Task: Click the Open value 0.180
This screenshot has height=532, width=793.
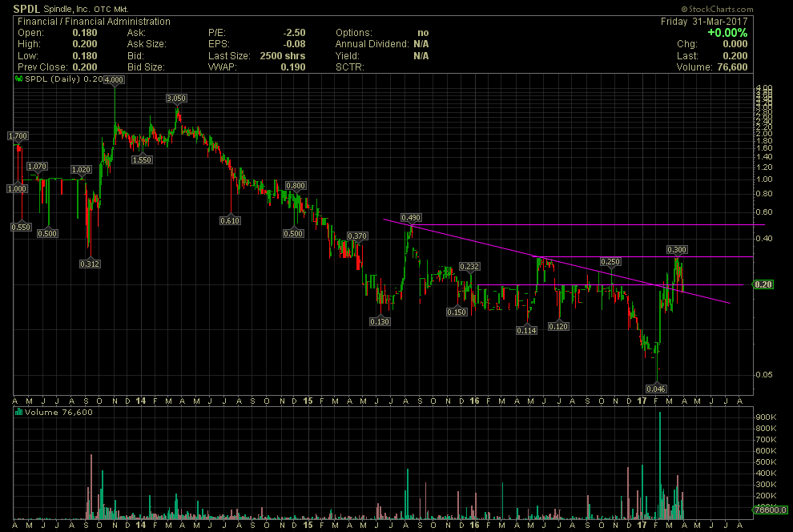Action: click(84, 33)
